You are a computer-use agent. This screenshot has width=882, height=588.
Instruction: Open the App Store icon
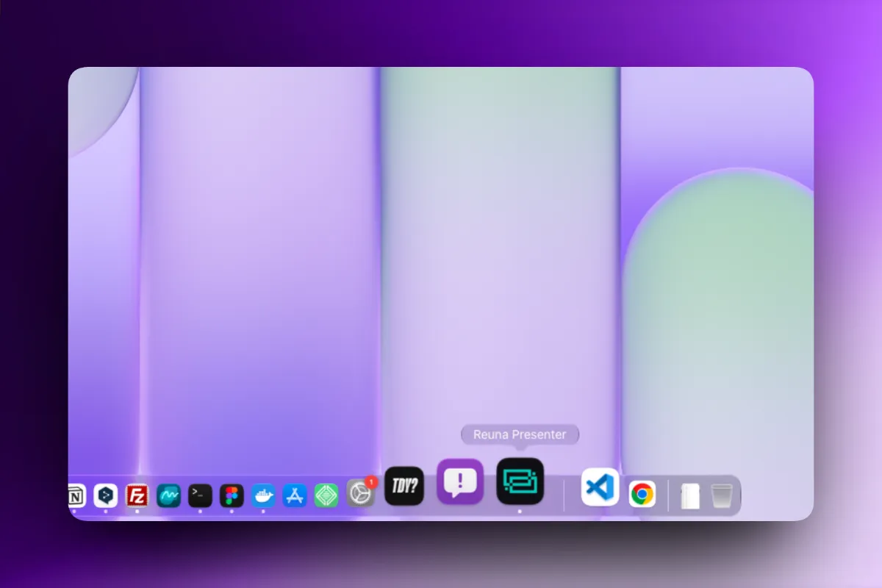(x=295, y=496)
